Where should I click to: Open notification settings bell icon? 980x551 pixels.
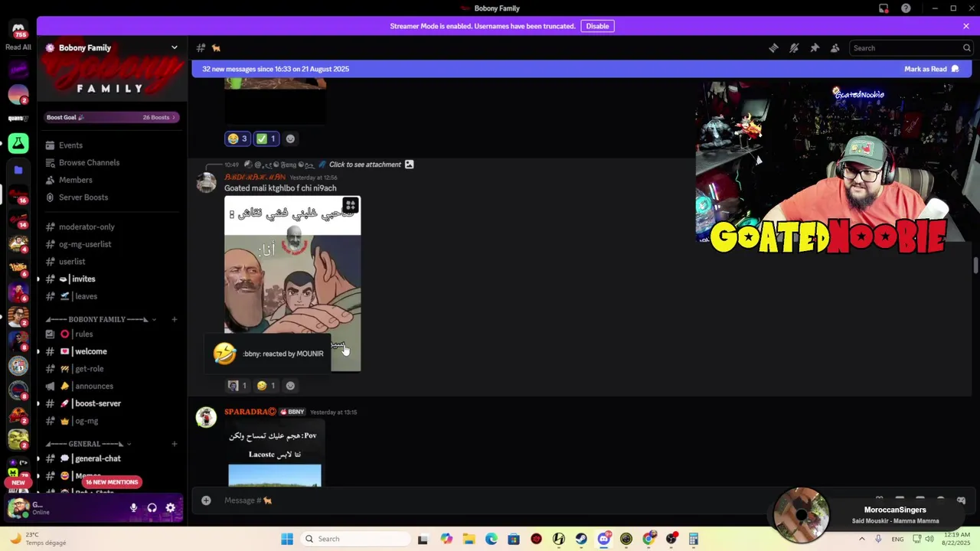pyautogui.click(x=794, y=47)
